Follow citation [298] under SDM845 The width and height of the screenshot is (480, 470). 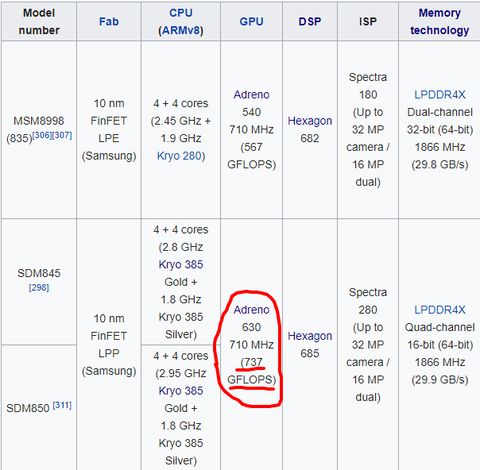pyautogui.click(x=39, y=287)
